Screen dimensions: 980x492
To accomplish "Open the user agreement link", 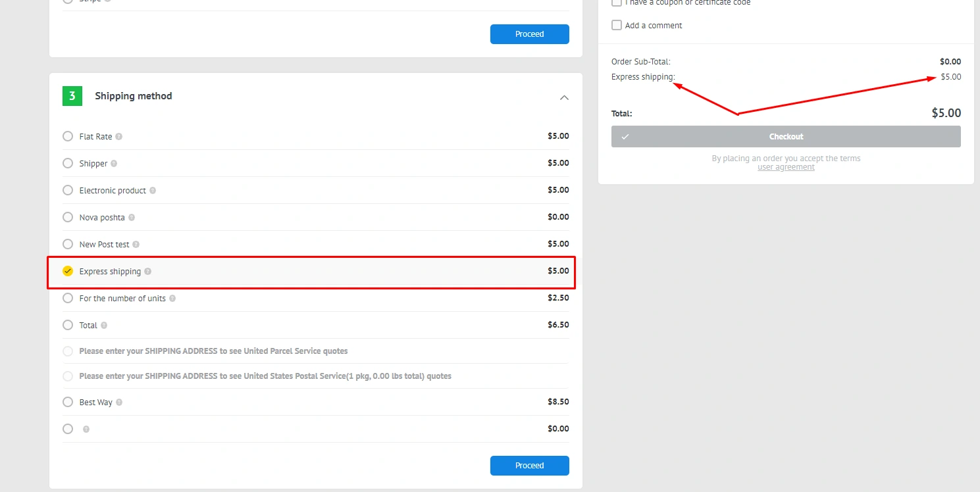I will coord(786,167).
